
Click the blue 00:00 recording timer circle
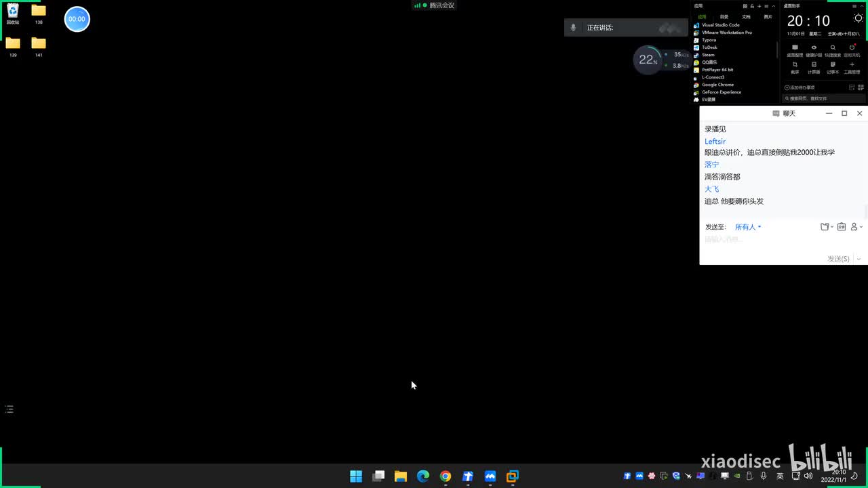(77, 19)
